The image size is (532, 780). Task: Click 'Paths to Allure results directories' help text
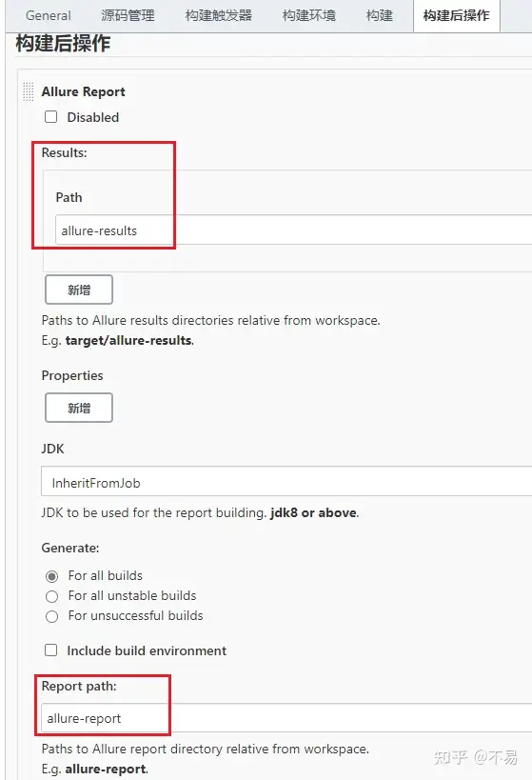[211, 320]
